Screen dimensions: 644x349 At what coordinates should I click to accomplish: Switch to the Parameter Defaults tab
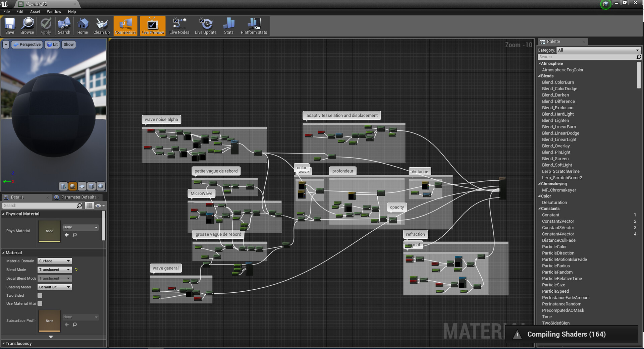(x=77, y=197)
